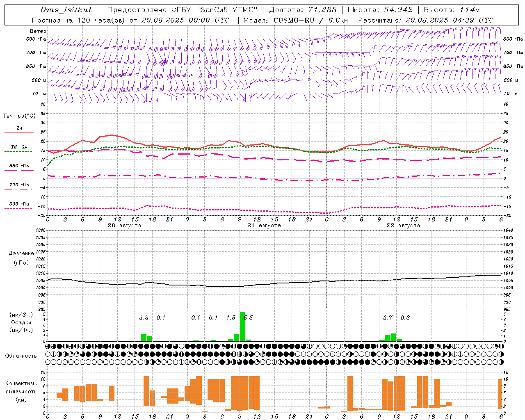
Task: Click the 21 августа date label
Action: [x=264, y=226]
